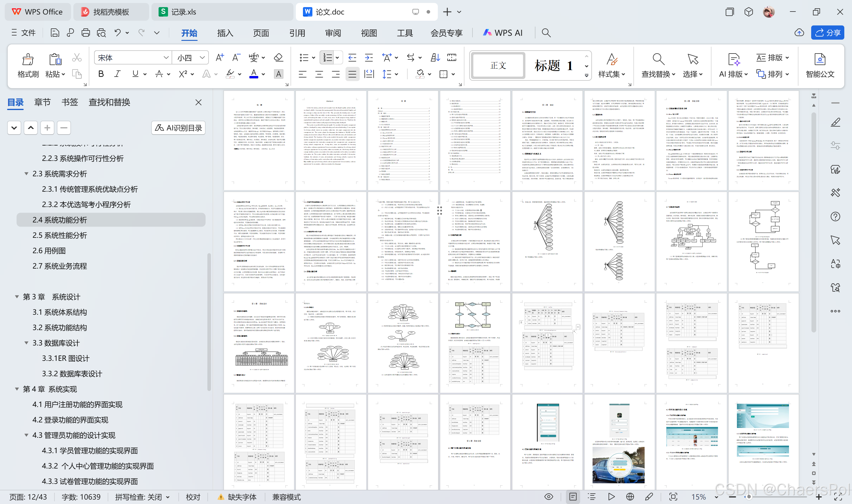Open Print Preview from the quick toolbar
Image resolution: width=852 pixels, height=504 pixels.
click(101, 33)
